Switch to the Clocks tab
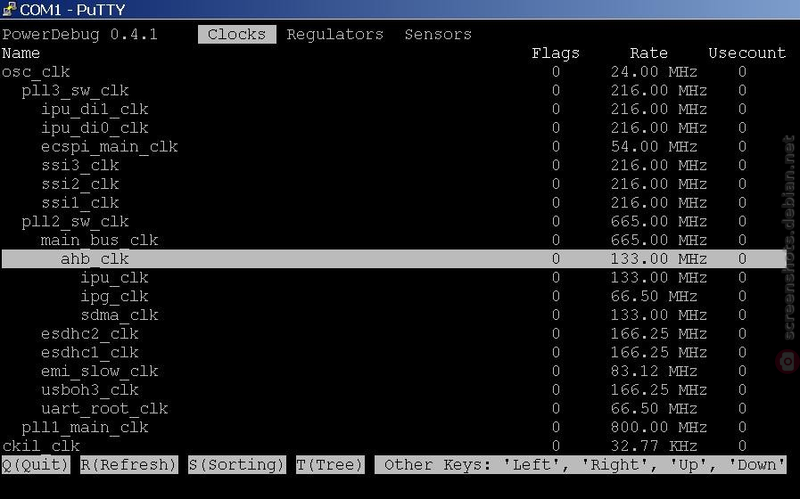Screen dimensions: 800x499 click(x=237, y=34)
